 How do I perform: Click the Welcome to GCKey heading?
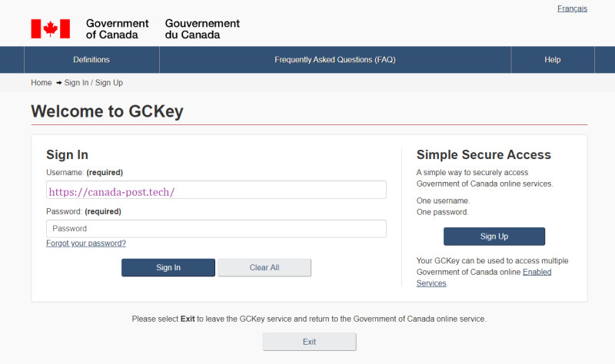pos(107,111)
